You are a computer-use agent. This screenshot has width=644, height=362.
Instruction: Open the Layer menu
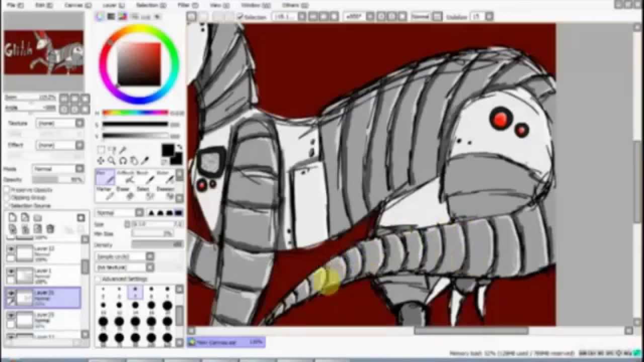(113, 5)
